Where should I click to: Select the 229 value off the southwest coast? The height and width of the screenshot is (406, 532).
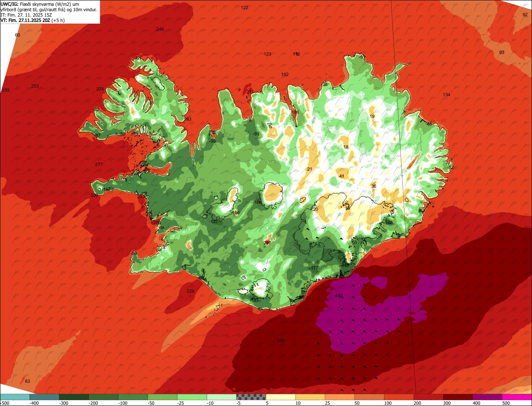[190, 291]
